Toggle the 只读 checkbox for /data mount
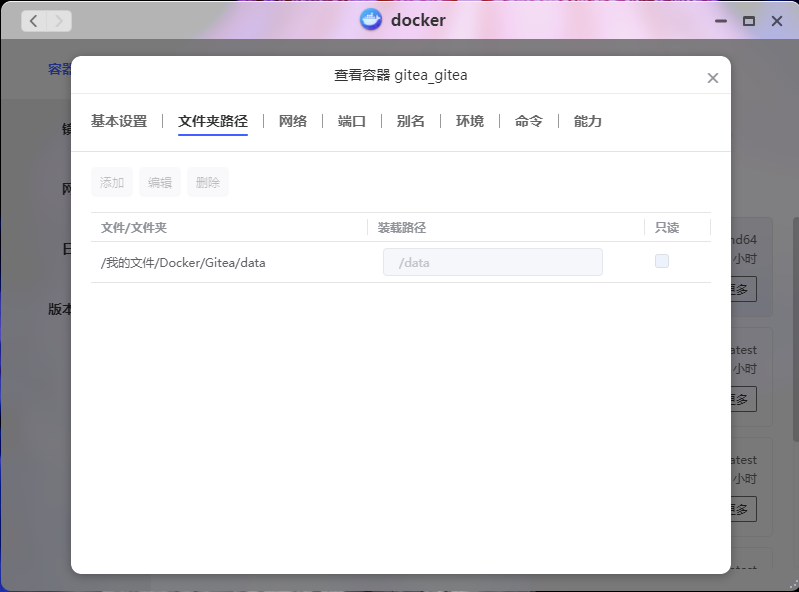The image size is (799, 592). point(662,261)
